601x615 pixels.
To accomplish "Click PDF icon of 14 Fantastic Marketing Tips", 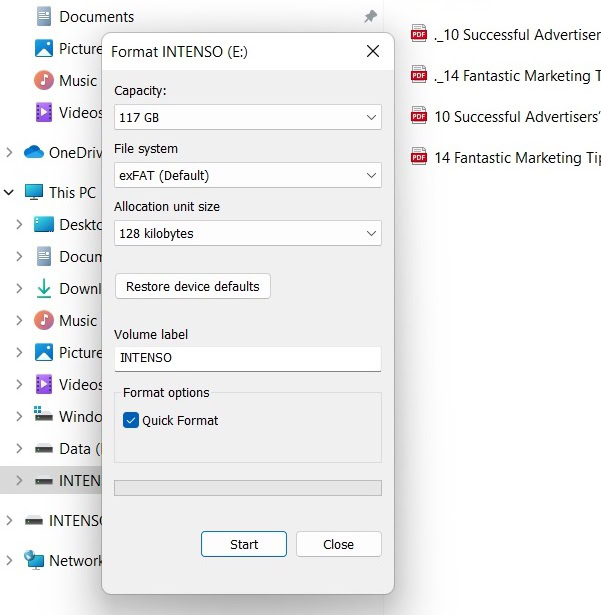I will click(419, 156).
